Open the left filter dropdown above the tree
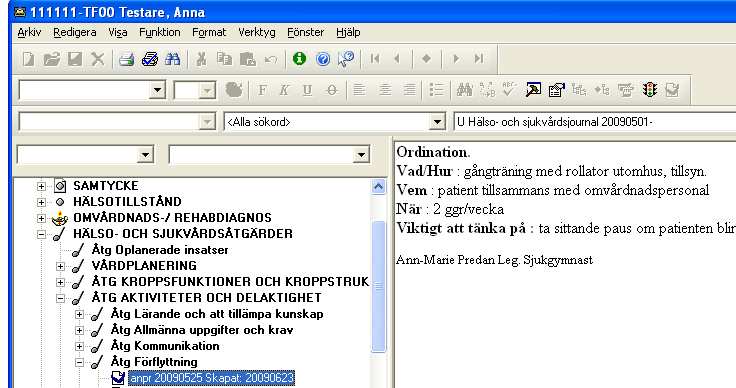736x388 pixels. pos(145,154)
